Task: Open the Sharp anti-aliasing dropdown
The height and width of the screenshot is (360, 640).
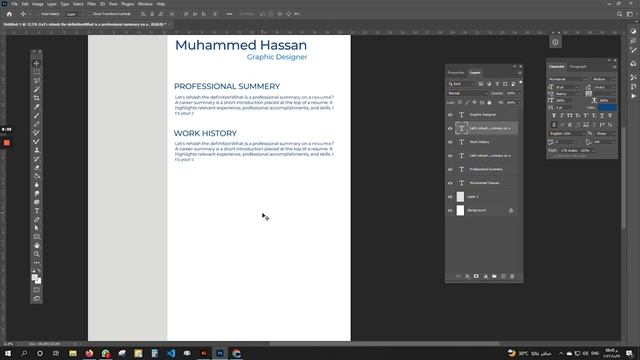Action: 606,133
